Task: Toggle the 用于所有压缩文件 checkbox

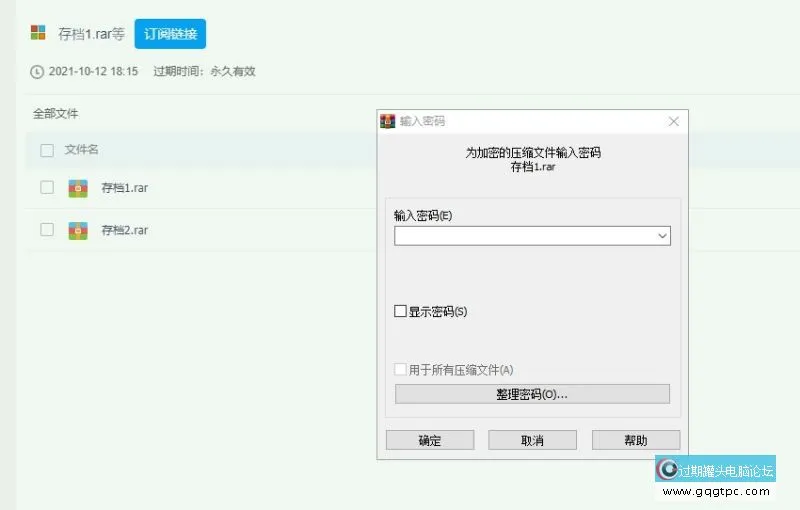Action: pyautogui.click(x=401, y=369)
